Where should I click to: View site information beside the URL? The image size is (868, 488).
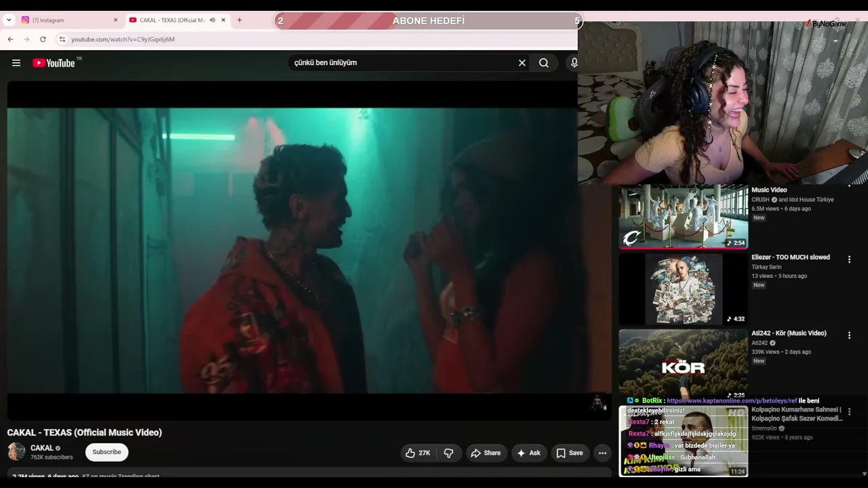[x=62, y=39]
